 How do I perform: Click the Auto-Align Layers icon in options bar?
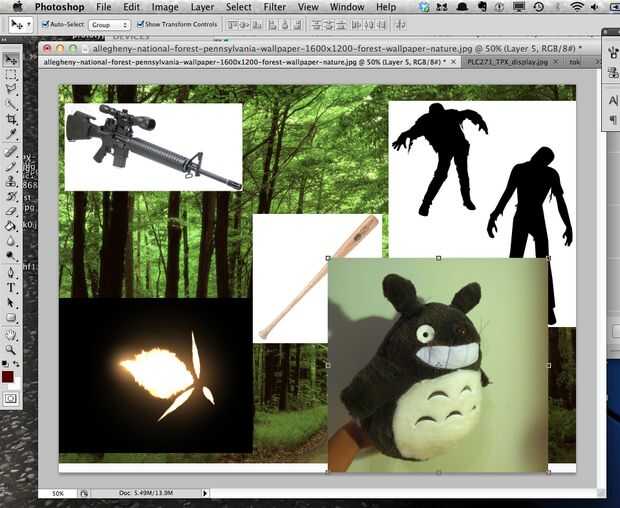[x=400, y=25]
